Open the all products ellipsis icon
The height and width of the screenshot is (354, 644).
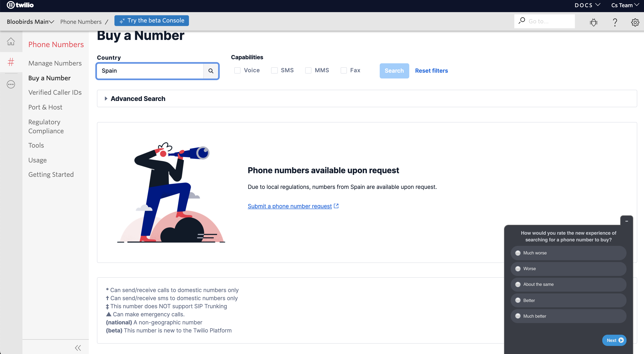click(11, 85)
